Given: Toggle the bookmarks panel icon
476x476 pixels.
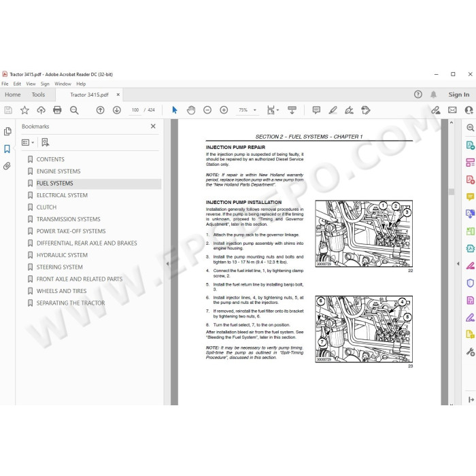Looking at the screenshot, I should (7, 149).
